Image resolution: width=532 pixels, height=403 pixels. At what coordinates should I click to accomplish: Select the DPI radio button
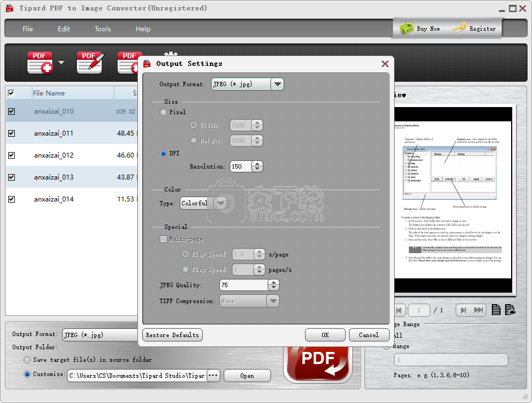[164, 154]
